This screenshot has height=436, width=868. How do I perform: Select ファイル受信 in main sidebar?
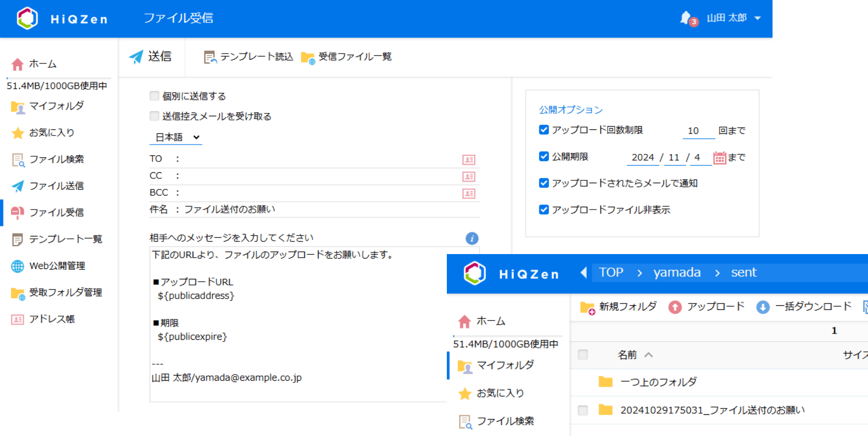(47, 212)
